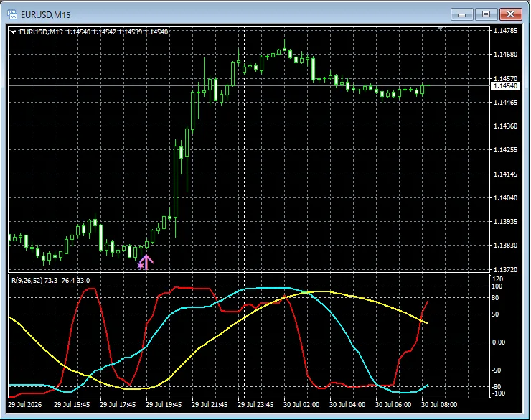This screenshot has width=531, height=420.
Task: Click the 29 Jul 17:45 time label
Action: click(118, 405)
